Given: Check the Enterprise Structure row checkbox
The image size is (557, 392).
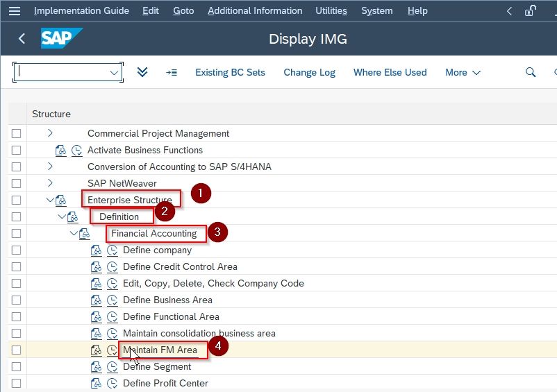Looking at the screenshot, I should (17, 201).
